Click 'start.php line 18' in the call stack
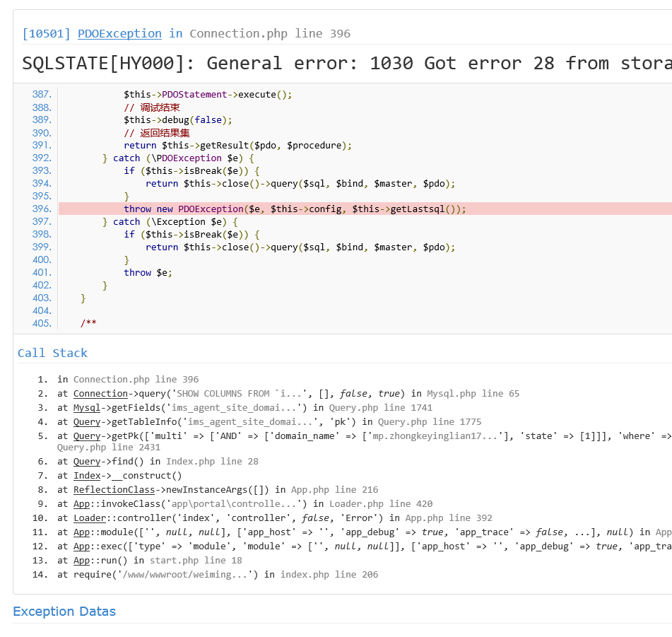 pos(196,560)
